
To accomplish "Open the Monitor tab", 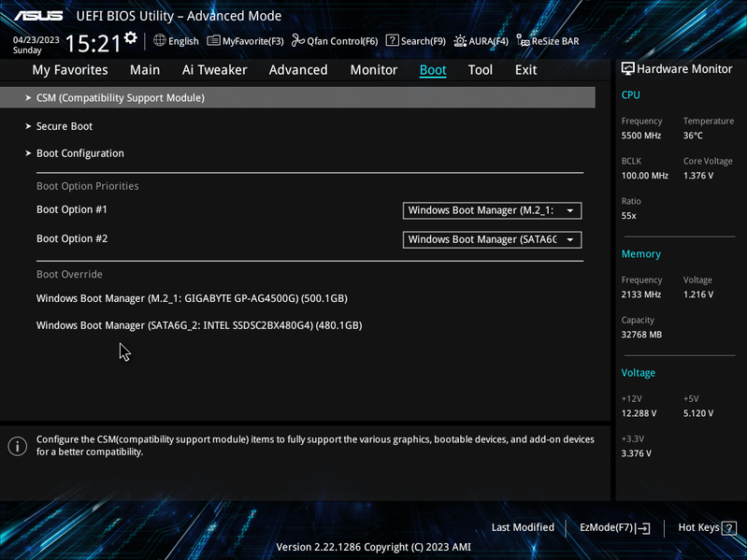I will 374,70.
